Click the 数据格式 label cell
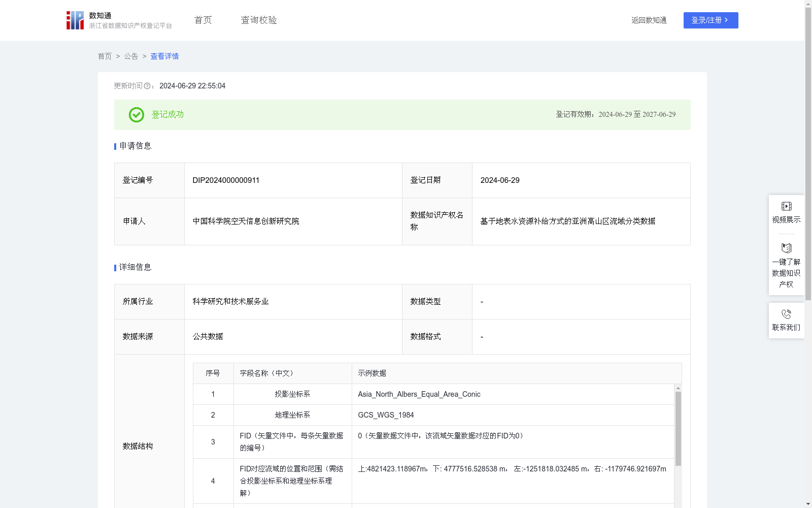Viewport: 812px width, 508px height. tap(437, 337)
